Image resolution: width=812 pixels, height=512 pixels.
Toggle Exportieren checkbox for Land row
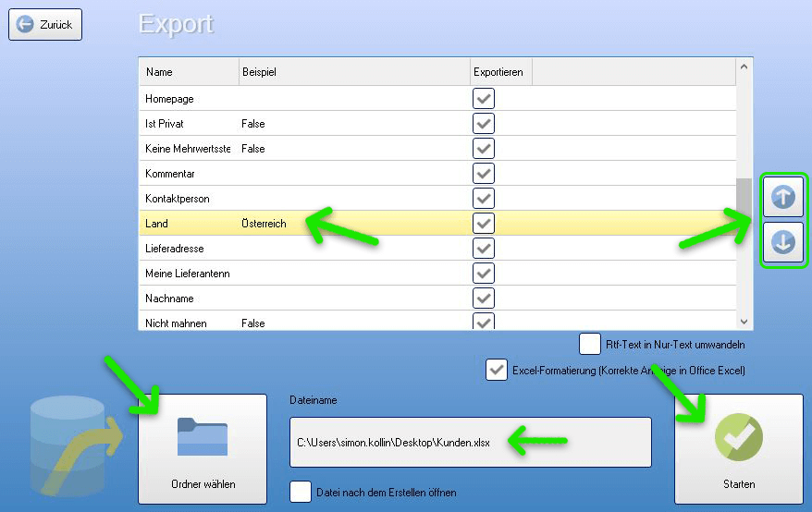484,224
